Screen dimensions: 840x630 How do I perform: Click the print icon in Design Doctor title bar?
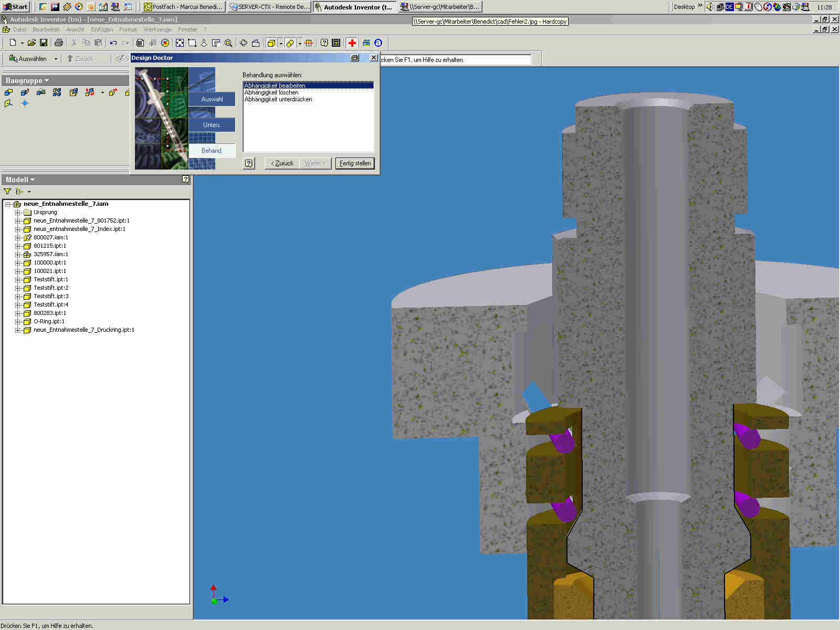click(355, 58)
